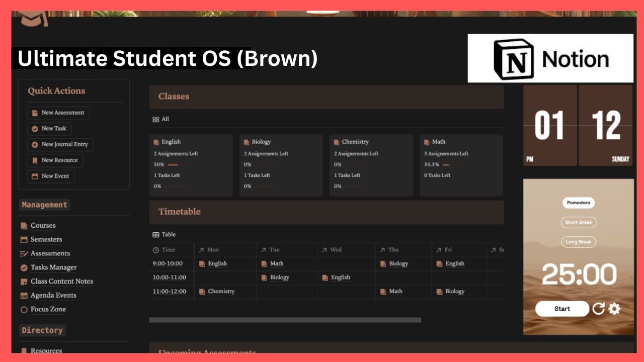Select the Table view tab under Timetable

(x=164, y=234)
